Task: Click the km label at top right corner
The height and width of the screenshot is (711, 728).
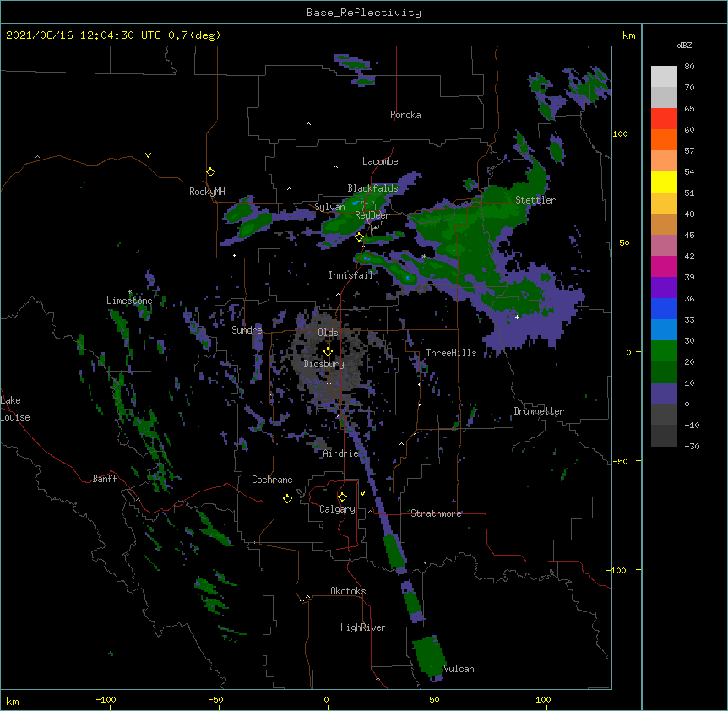Action: pos(628,35)
